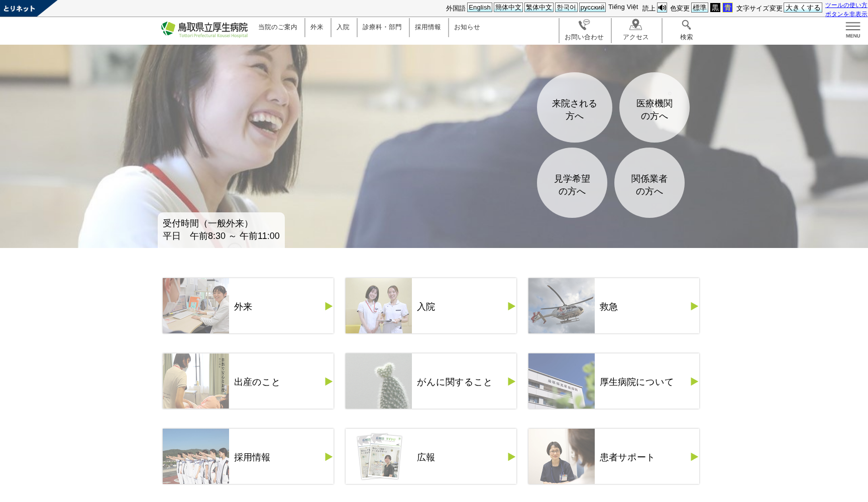Expand the 当院のご案内 navigation menu
The width and height of the screenshot is (868, 502).
(278, 27)
